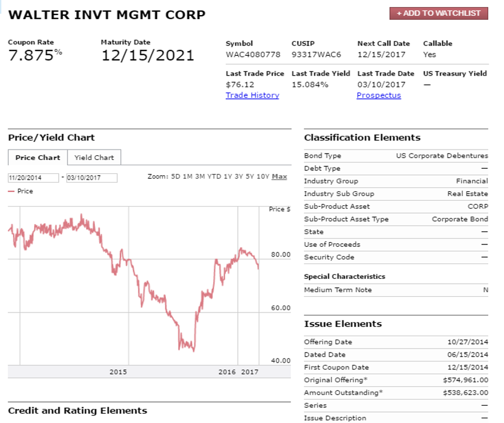This screenshot has height=423, width=504.
Task: Open the Prospectus link
Action: pos(379,95)
